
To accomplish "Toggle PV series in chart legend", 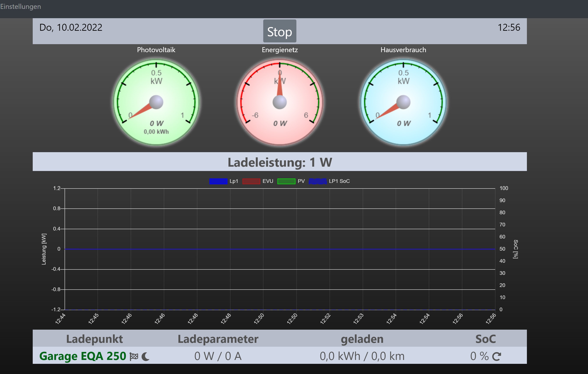I will [286, 181].
